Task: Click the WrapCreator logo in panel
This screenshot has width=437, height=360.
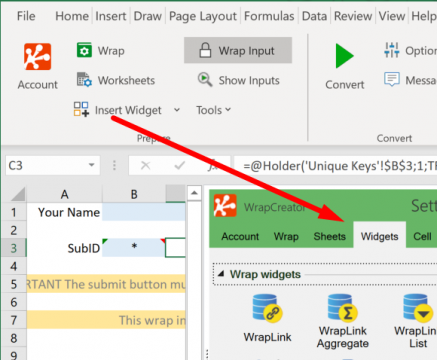Action: pos(225,206)
